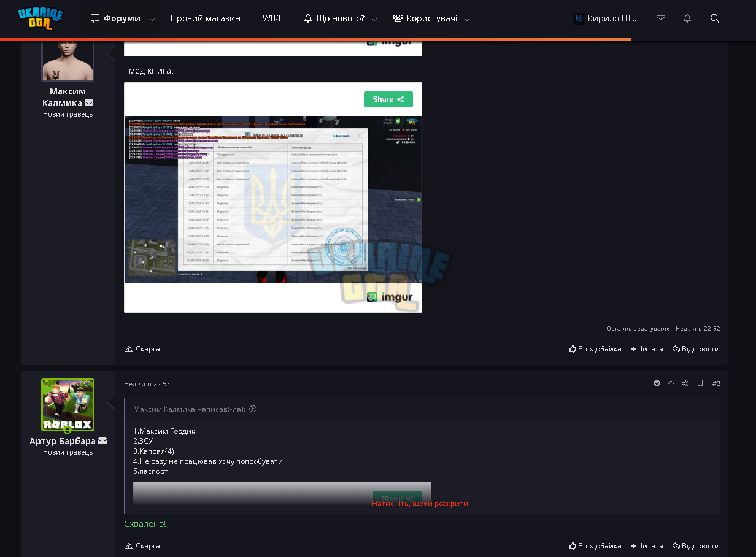Open Максим Калмика avatar image
756x557 pixels.
click(67, 60)
